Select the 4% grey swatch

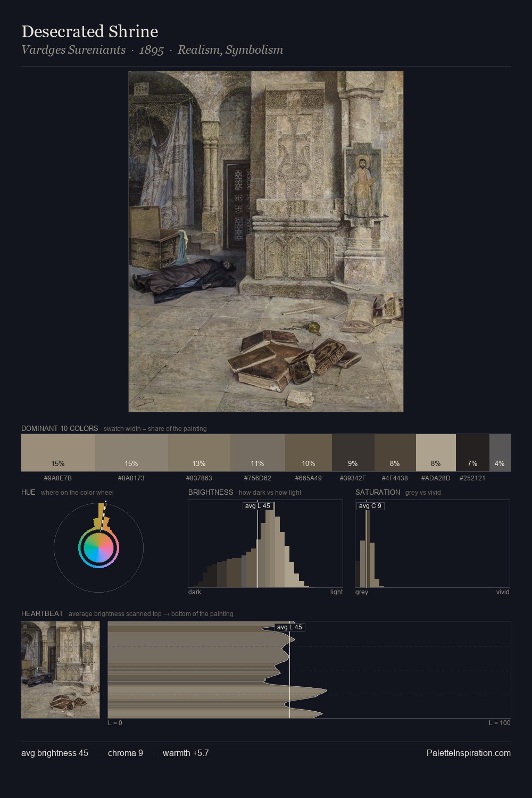[x=500, y=453]
